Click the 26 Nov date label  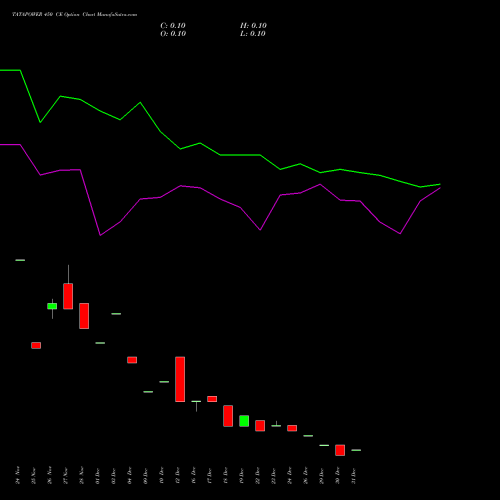coord(50,475)
